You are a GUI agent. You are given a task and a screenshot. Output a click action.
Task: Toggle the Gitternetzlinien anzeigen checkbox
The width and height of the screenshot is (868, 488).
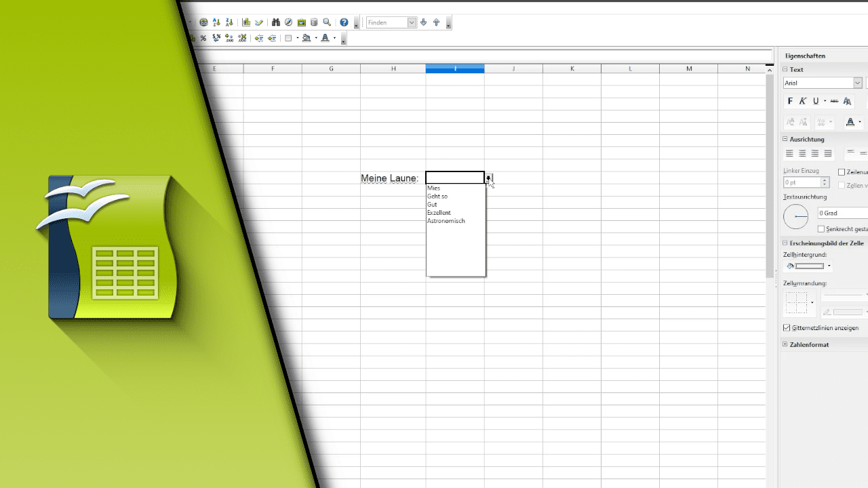pos(787,328)
